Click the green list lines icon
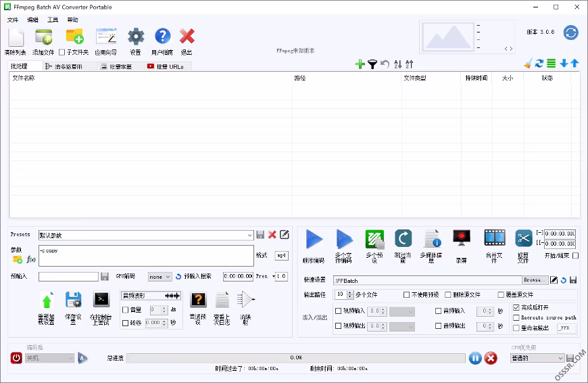 pos(552,64)
